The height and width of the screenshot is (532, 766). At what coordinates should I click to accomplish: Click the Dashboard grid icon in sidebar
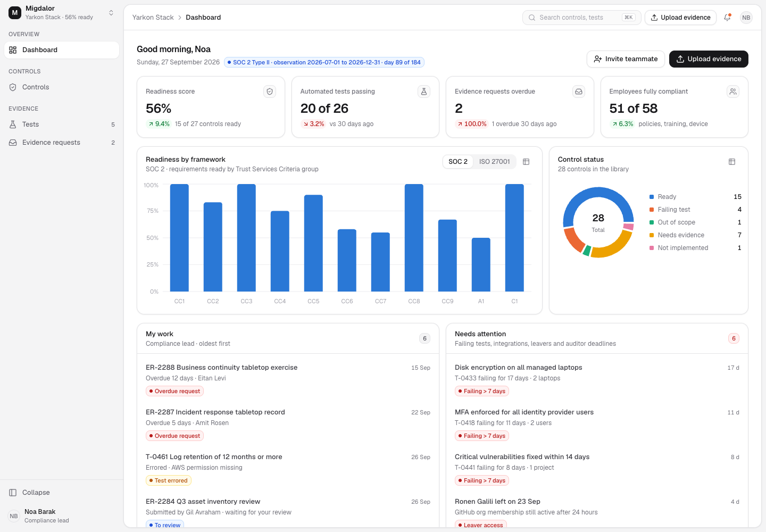(x=13, y=50)
